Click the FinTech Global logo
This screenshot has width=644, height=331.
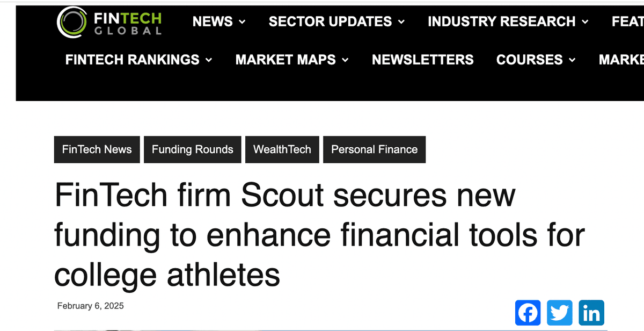tap(109, 23)
